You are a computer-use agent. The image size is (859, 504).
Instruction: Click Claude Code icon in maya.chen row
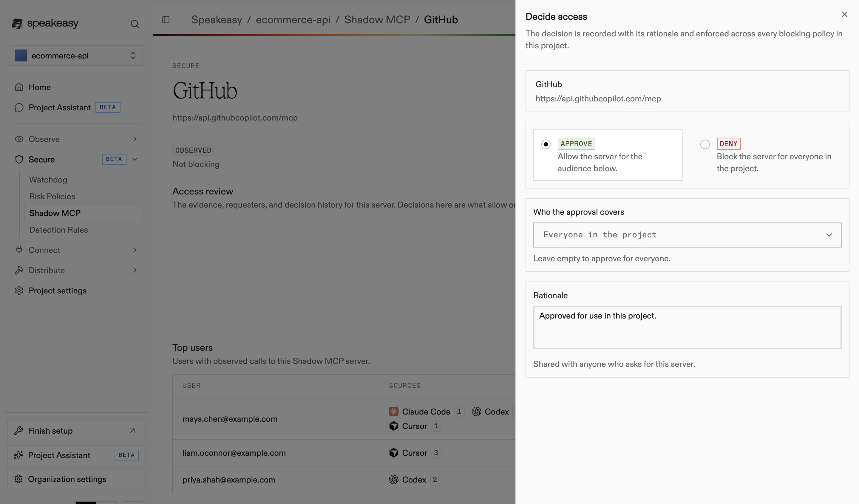pyautogui.click(x=394, y=412)
